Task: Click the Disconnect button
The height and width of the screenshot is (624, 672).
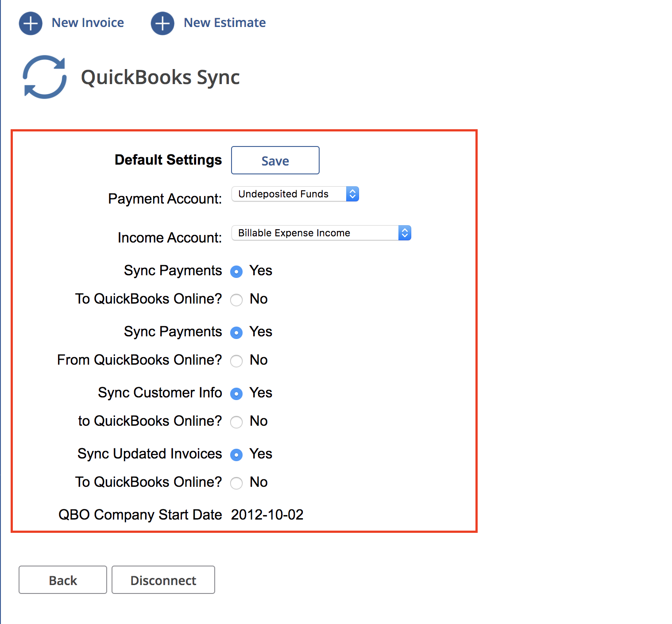Action: 163,580
